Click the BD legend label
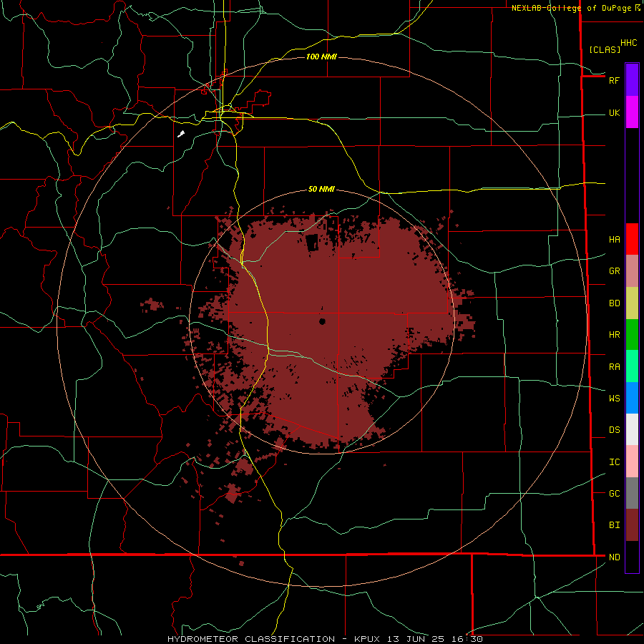644x644 pixels. click(614, 303)
